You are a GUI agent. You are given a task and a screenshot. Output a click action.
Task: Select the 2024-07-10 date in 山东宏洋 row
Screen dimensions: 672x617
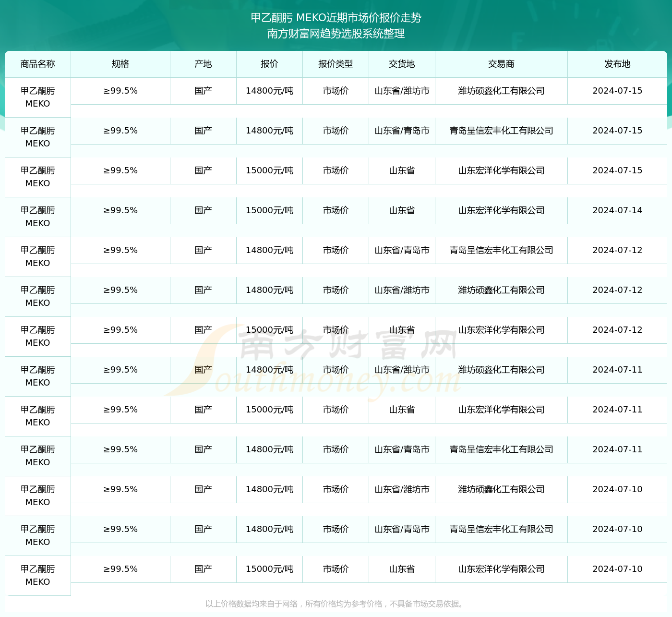tap(617, 569)
